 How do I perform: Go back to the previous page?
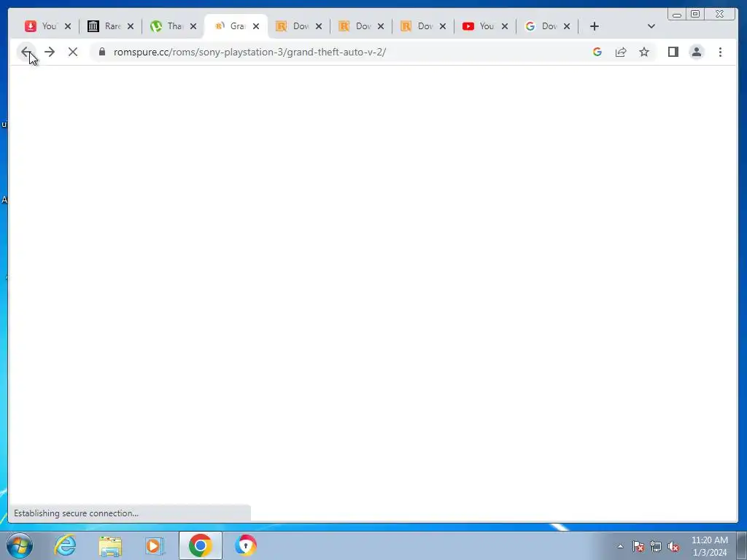pyautogui.click(x=26, y=52)
